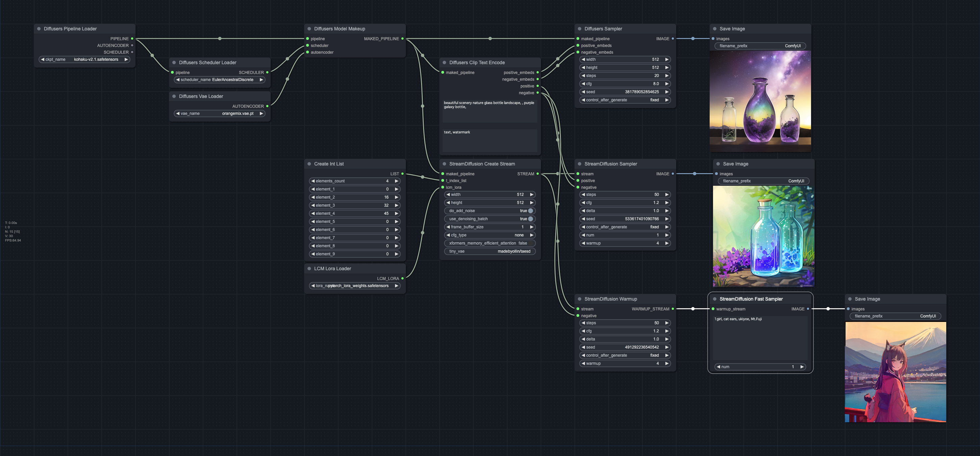Collapse the Diffusers Pipeline Loader node dot
980x456 pixels.
(39, 29)
